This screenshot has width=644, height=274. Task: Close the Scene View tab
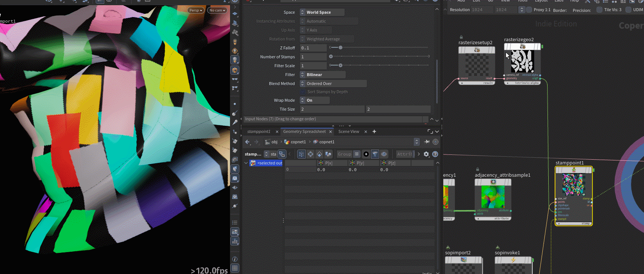366,131
